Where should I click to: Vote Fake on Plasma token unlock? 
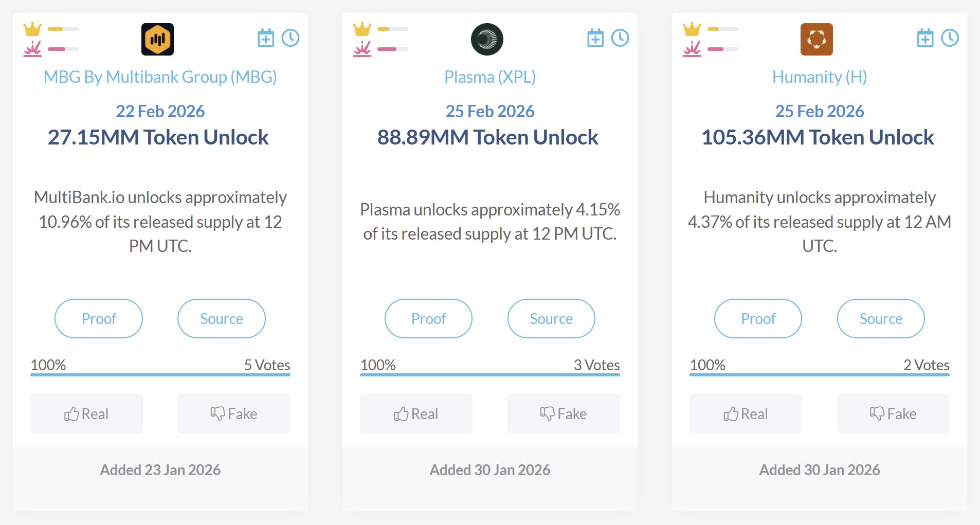pyautogui.click(x=564, y=414)
